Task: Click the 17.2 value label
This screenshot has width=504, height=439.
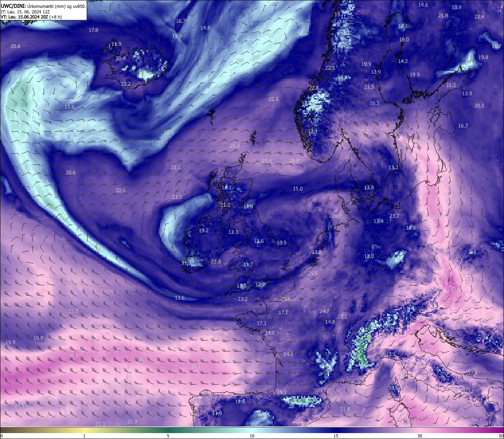Action: pos(283,313)
